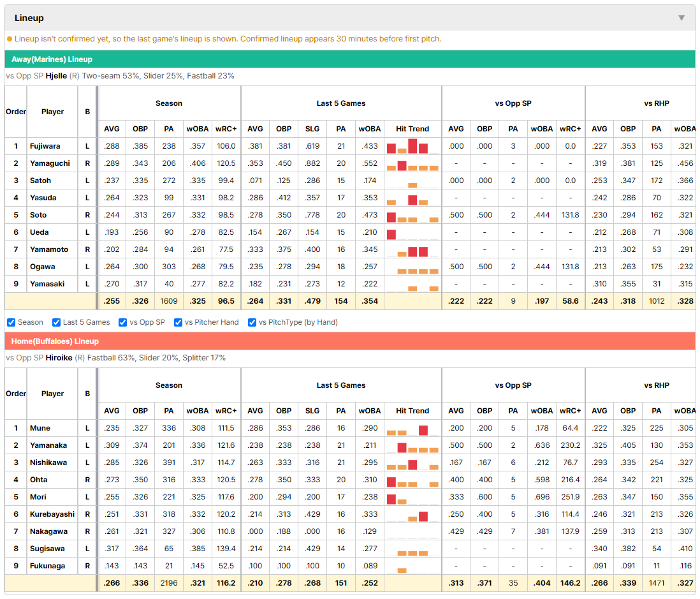The width and height of the screenshot is (700, 599).
Task: Open opposing pitcher Hjelle's profile
Action: point(56,76)
